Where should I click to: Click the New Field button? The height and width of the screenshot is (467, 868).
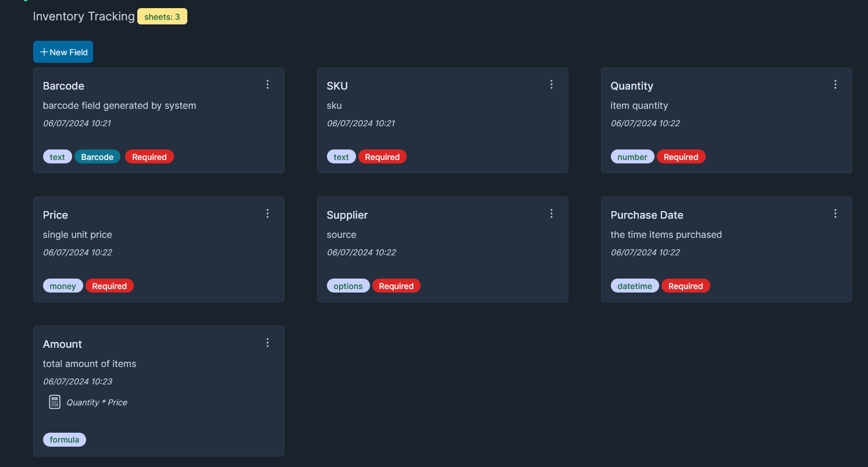point(63,52)
